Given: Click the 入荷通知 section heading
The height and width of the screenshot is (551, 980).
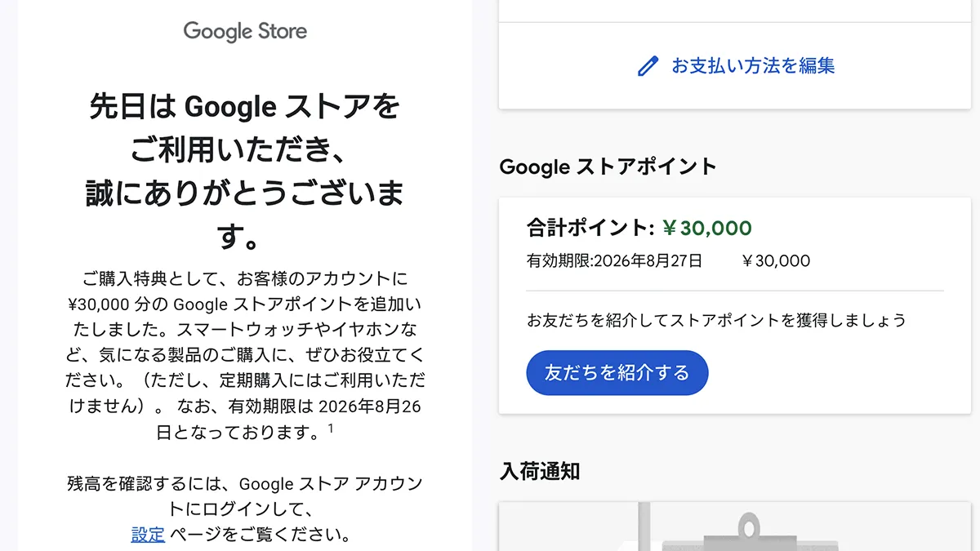Looking at the screenshot, I should click(540, 471).
